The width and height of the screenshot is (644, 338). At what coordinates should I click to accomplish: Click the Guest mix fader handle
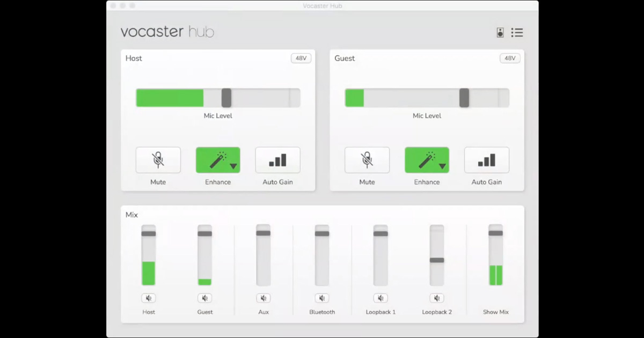pyautogui.click(x=205, y=233)
